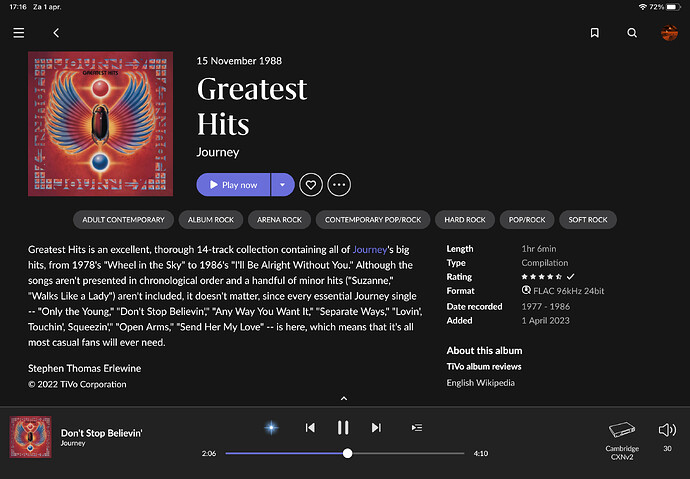Click total time 4:10
Viewport: 690px width, 479px height.
(x=481, y=453)
